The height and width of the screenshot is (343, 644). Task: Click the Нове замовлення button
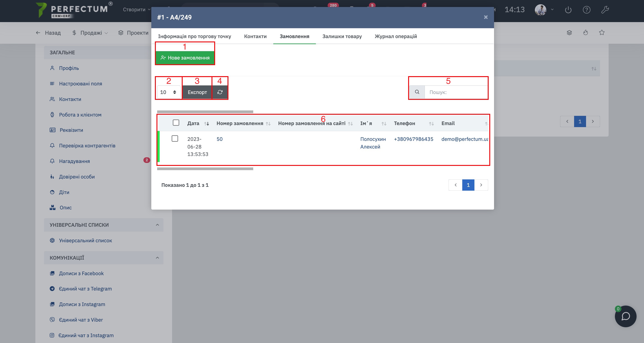(x=185, y=58)
